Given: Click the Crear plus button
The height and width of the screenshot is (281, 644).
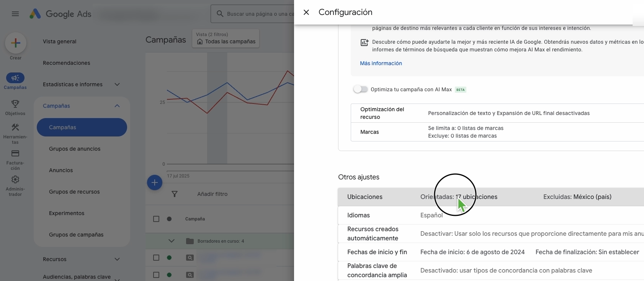Looking at the screenshot, I should 16,43.
